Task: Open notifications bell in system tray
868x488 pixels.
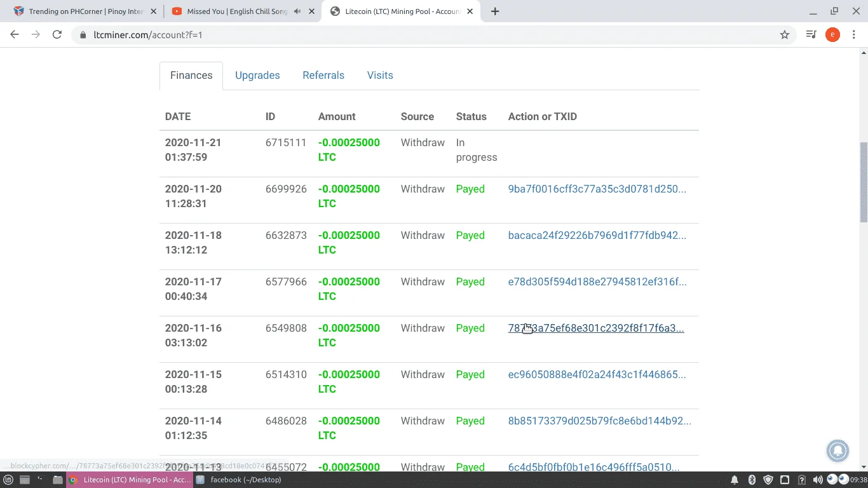Action: 735,480
